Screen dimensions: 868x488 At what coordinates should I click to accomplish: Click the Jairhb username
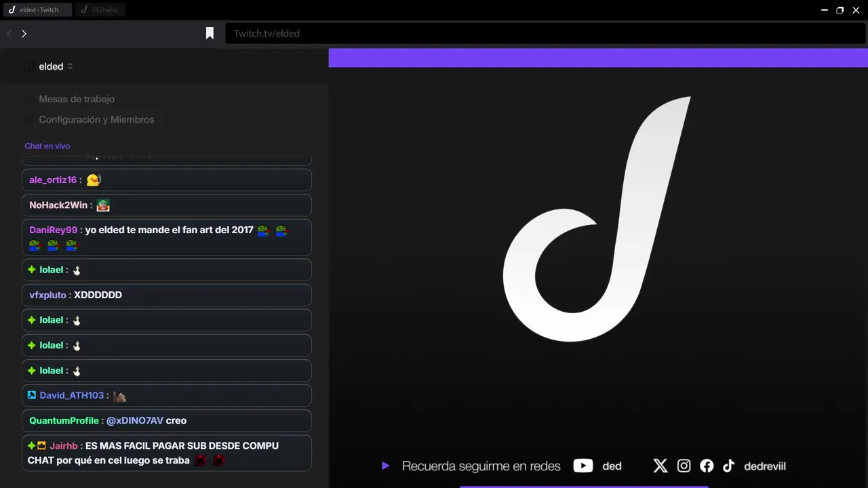[64, 445]
